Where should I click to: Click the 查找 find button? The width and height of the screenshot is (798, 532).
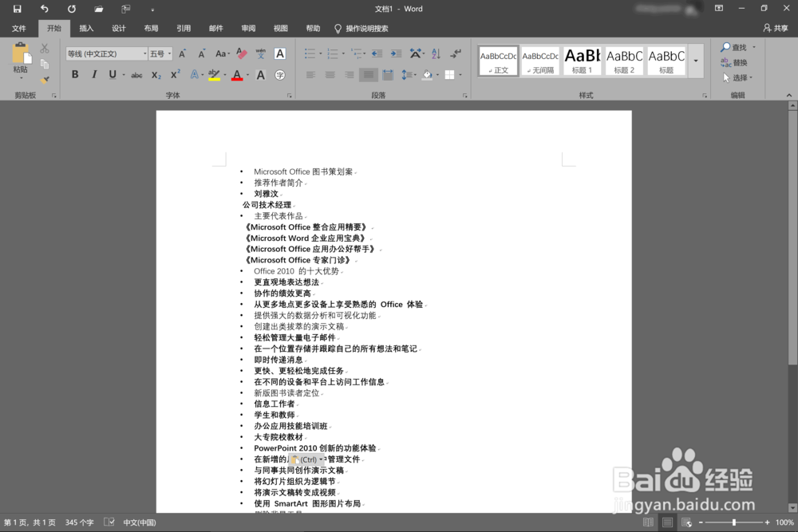[x=734, y=47]
